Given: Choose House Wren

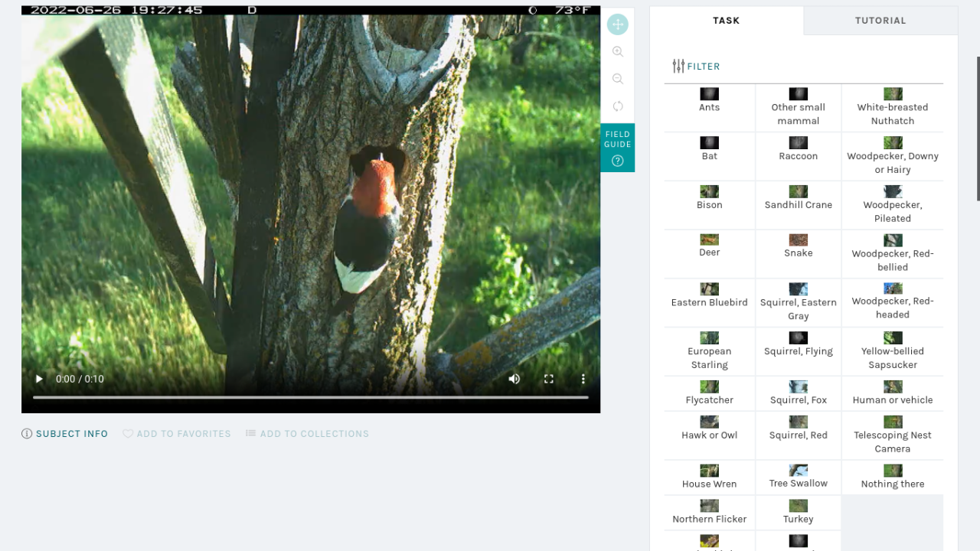Looking at the screenshot, I should tap(710, 478).
